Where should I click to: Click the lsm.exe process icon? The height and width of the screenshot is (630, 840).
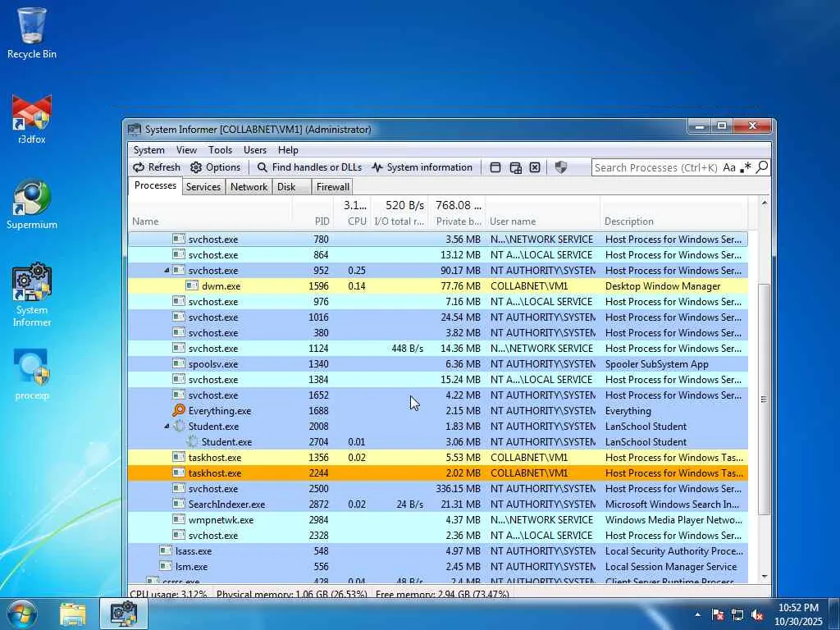(x=166, y=566)
